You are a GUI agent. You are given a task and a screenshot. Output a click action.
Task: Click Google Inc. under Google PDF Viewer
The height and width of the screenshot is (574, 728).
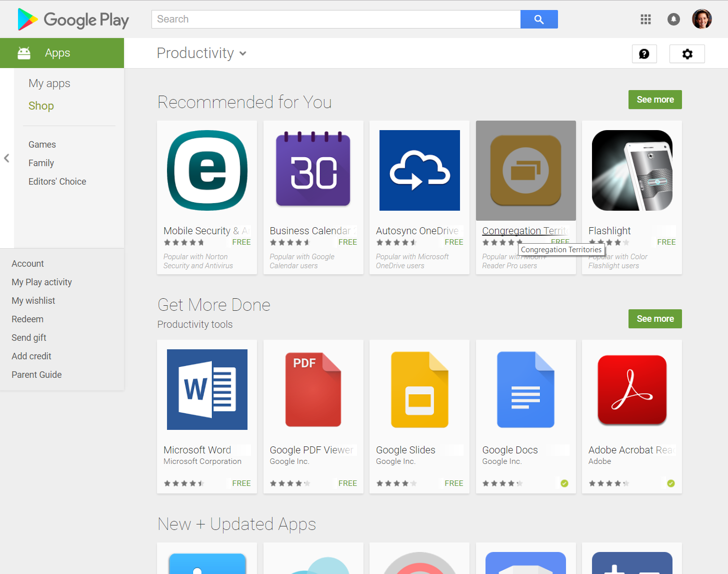pos(289,461)
